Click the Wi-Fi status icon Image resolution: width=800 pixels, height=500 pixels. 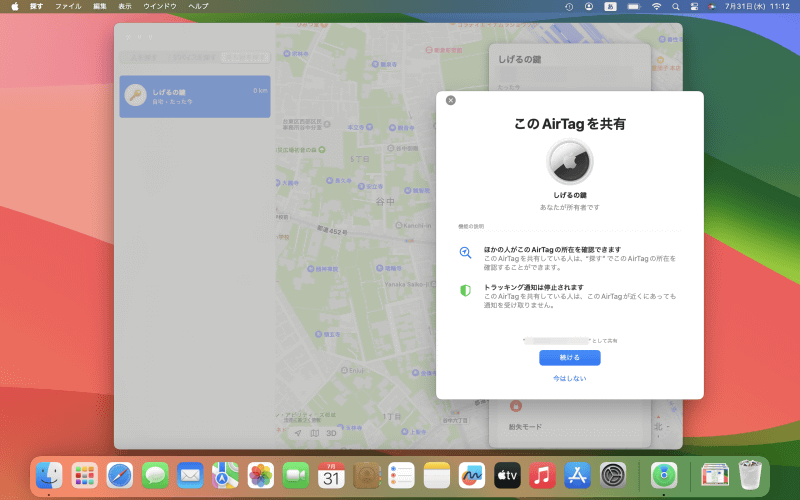point(656,7)
